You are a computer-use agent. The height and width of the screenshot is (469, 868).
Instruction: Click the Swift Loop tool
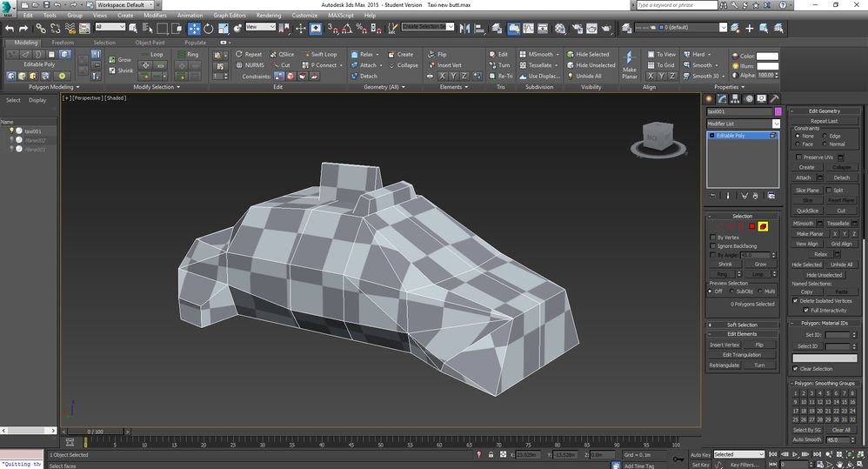tap(319, 54)
